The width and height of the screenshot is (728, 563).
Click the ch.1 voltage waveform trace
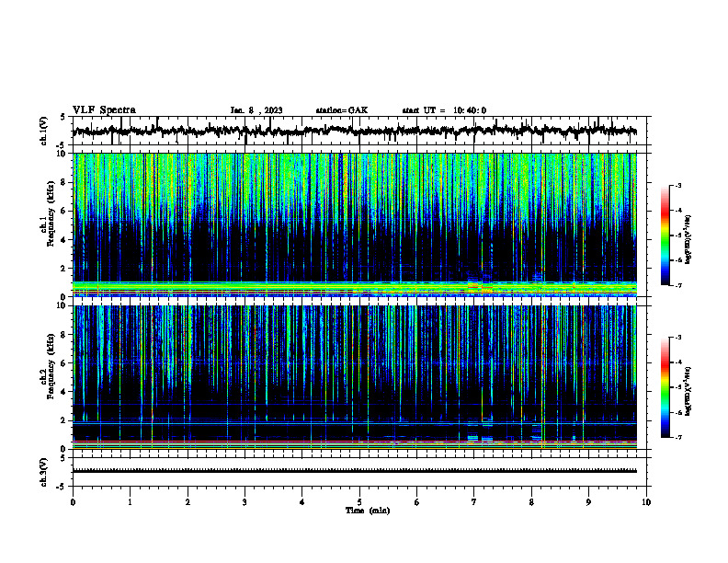(x=354, y=131)
